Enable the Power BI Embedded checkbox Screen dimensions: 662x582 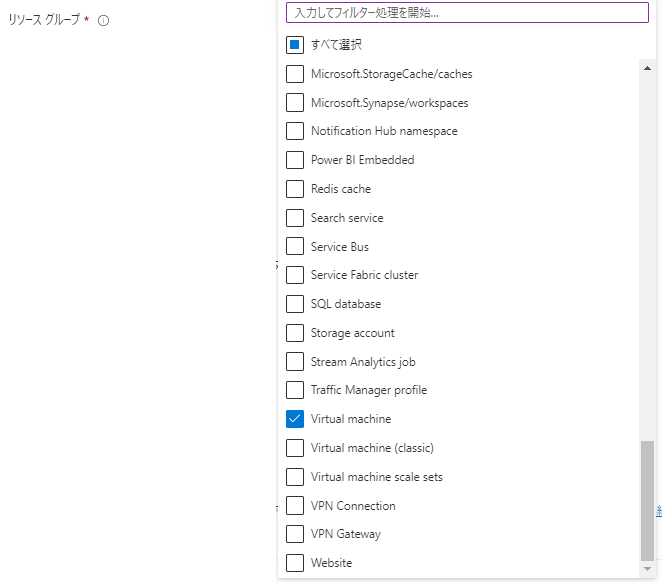coord(295,160)
